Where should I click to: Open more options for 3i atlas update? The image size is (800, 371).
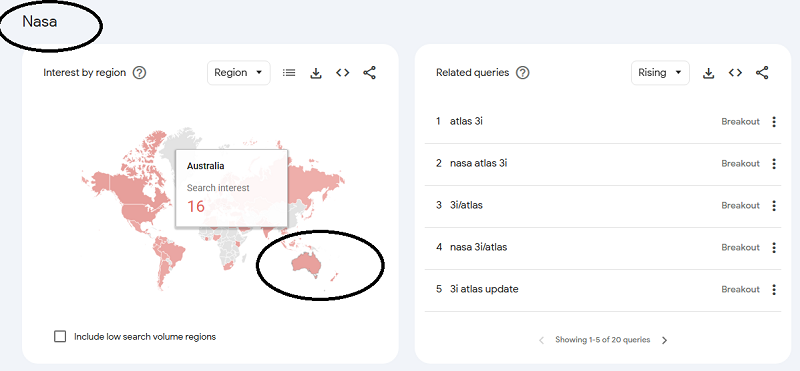[774, 290]
